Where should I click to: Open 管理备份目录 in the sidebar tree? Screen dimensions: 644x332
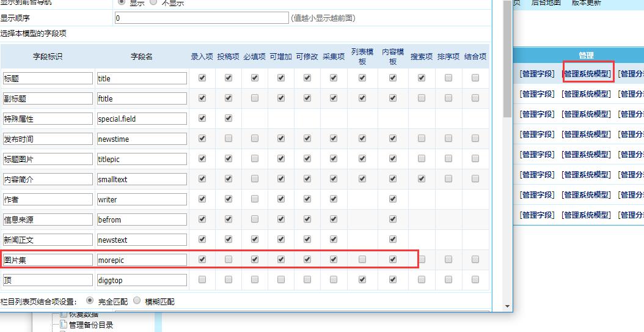coord(91,325)
